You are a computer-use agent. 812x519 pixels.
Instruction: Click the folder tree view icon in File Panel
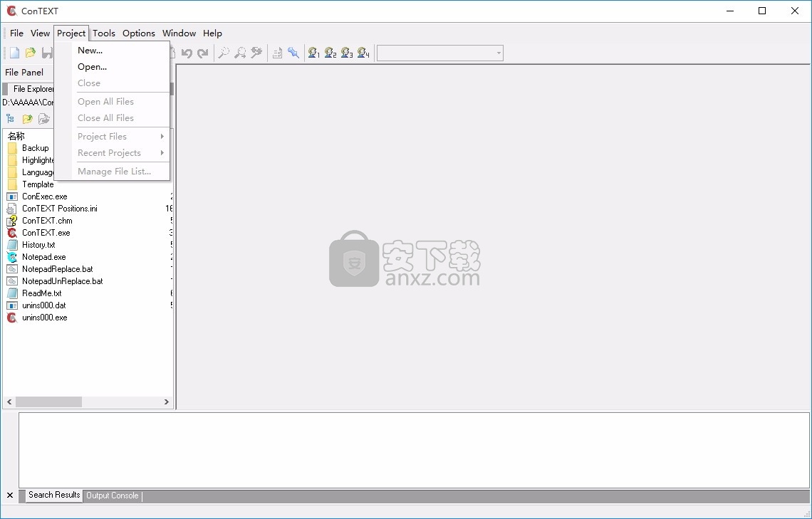point(11,119)
